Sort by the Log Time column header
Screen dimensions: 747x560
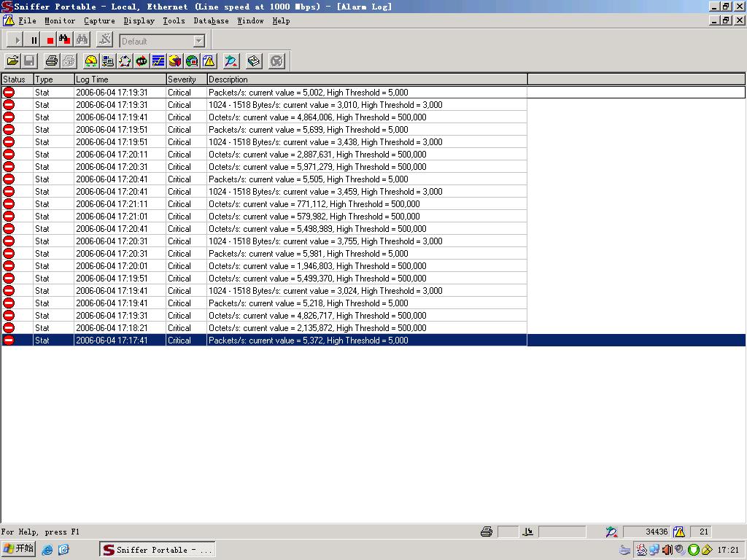click(120, 79)
